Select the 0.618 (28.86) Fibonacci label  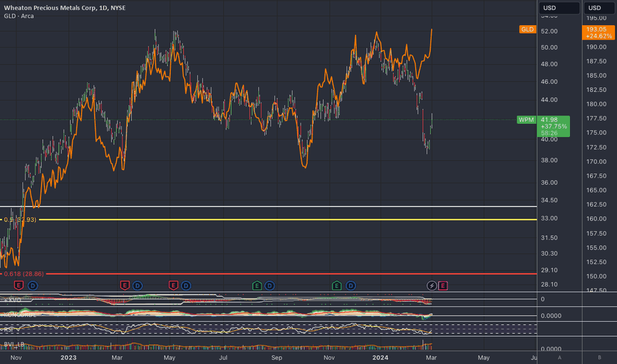click(x=24, y=274)
